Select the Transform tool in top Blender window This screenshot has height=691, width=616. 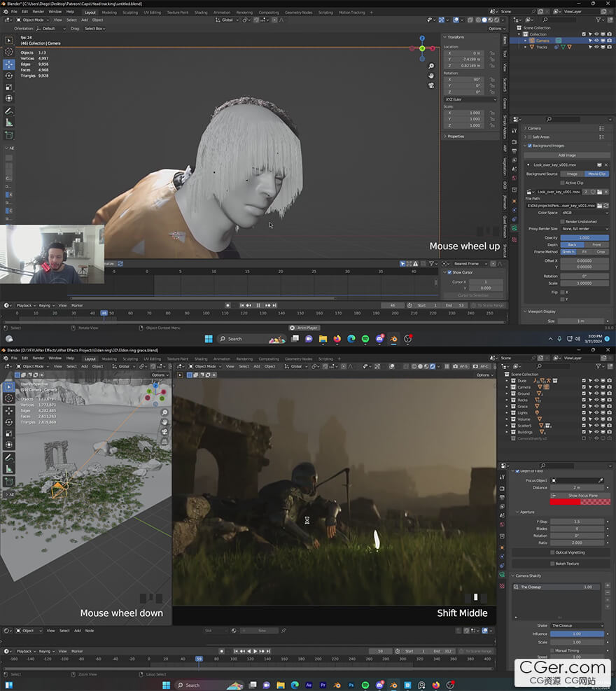coord(9,98)
